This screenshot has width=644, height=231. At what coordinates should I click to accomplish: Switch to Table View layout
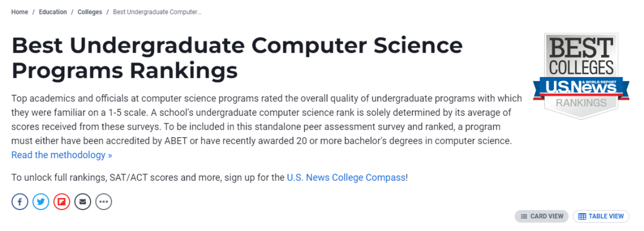click(601, 216)
